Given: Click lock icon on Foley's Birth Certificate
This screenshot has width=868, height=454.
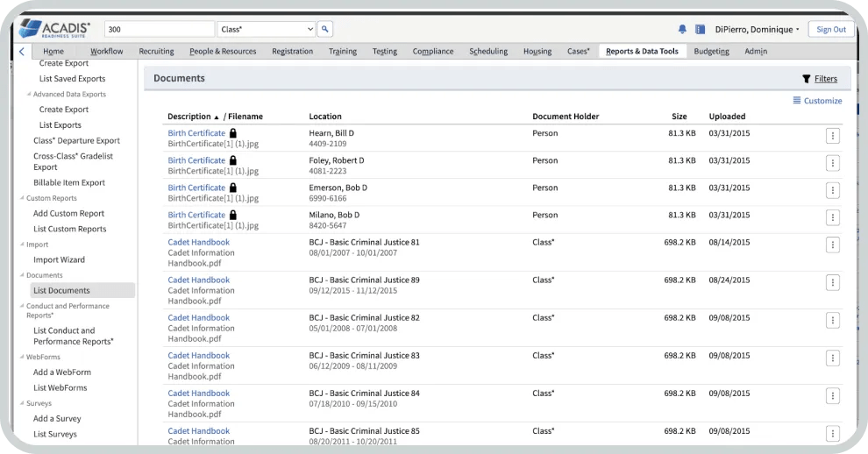Looking at the screenshot, I should (233, 160).
